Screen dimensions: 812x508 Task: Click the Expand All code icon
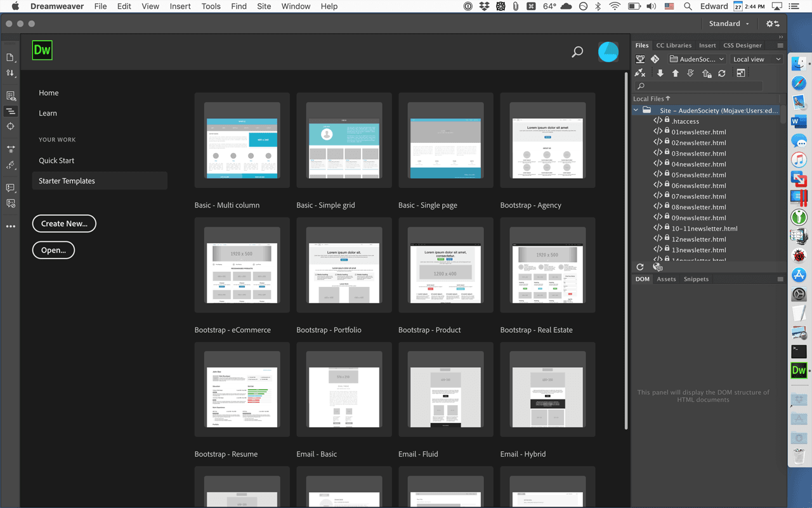click(10, 149)
